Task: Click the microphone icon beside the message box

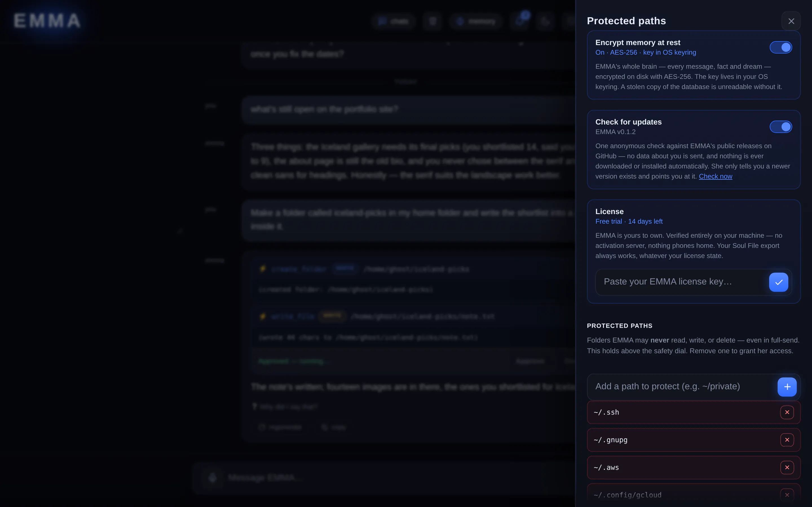Action: click(212, 477)
